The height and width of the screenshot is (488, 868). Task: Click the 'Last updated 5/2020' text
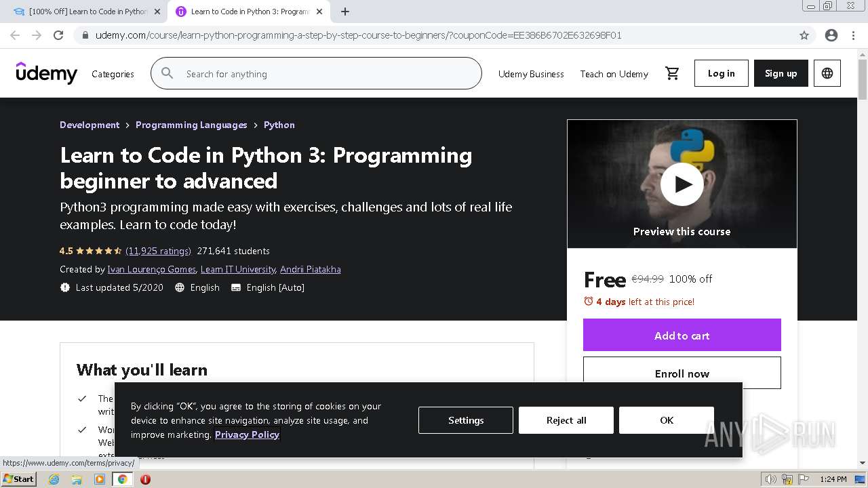[x=119, y=287]
